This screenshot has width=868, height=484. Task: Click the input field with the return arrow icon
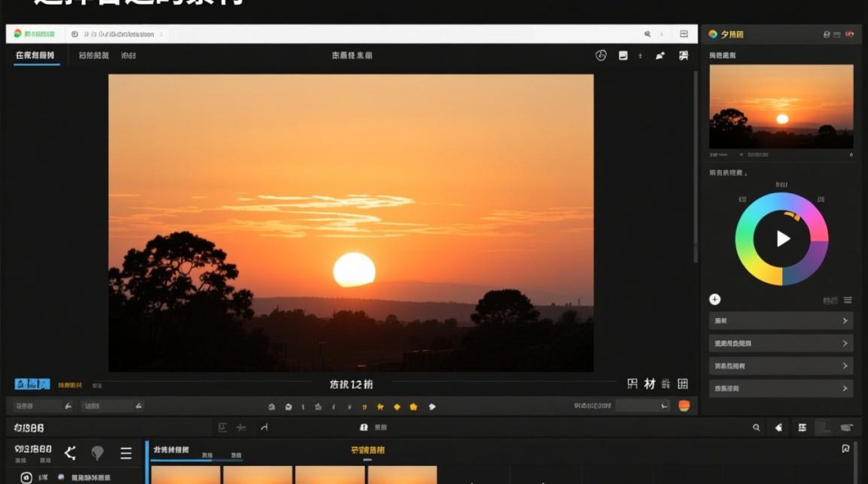[x=643, y=406]
